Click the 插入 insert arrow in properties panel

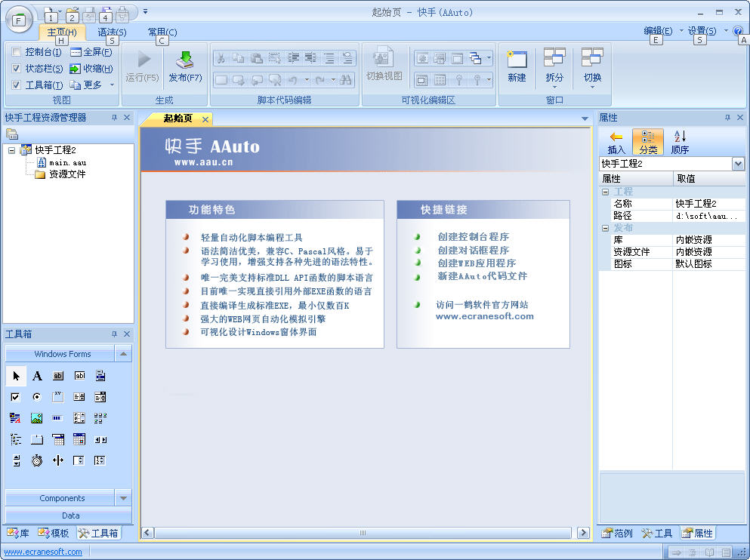click(616, 137)
